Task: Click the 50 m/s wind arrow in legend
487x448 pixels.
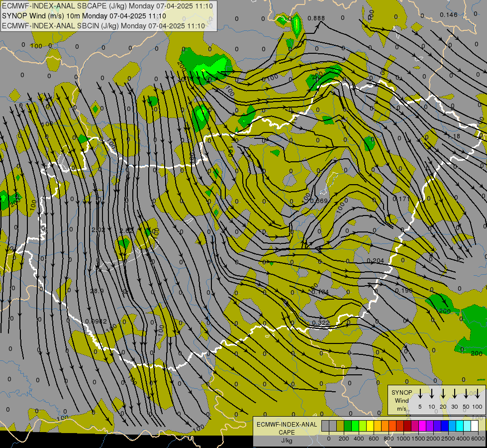Action: 466,393
